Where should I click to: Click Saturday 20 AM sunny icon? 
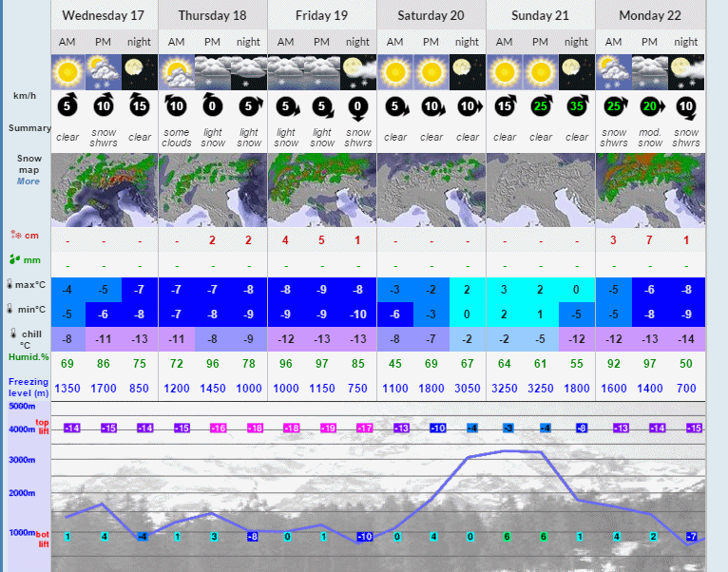(395, 72)
